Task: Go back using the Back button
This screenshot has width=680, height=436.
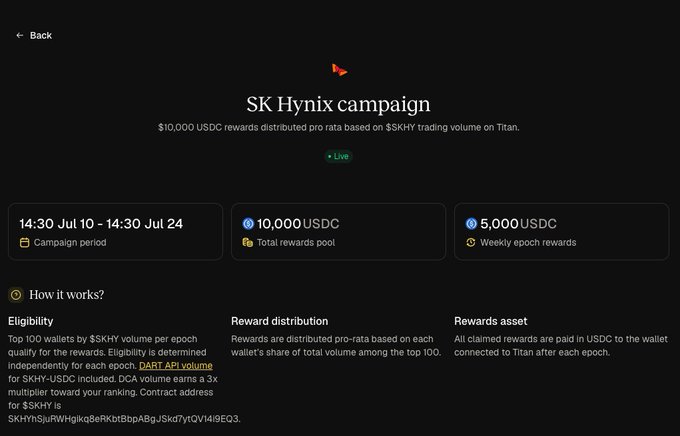Action: [34, 36]
